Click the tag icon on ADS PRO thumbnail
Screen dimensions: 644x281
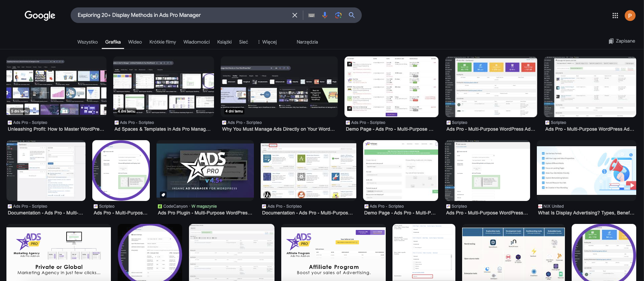click(163, 195)
